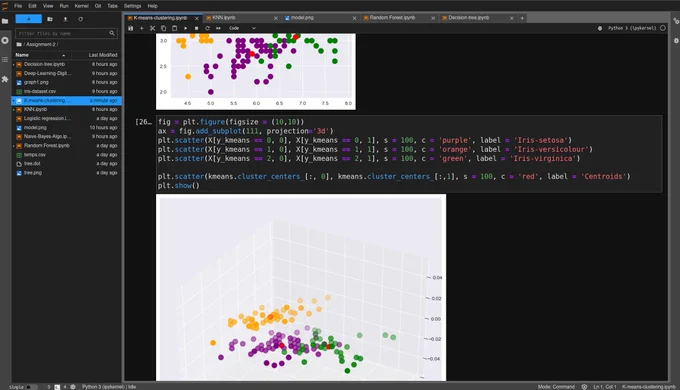Toggle Simple mode switch in status bar
The height and width of the screenshot is (390, 680).
(31, 387)
